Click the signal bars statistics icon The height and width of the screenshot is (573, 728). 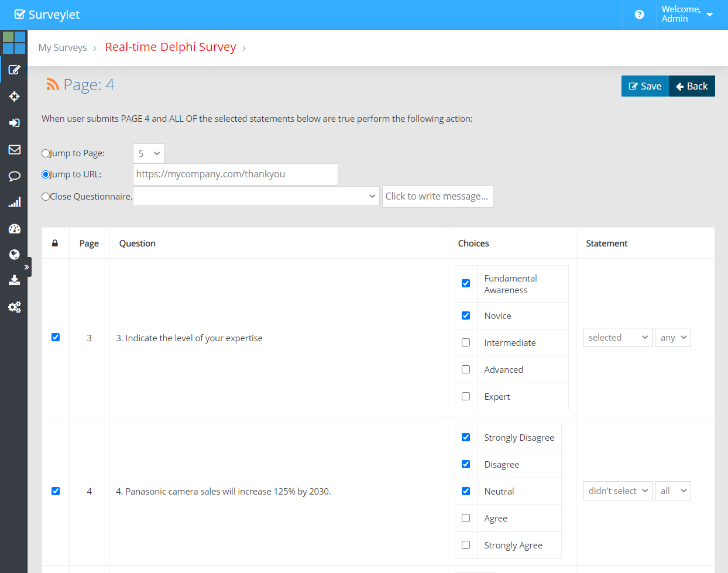[14, 203]
